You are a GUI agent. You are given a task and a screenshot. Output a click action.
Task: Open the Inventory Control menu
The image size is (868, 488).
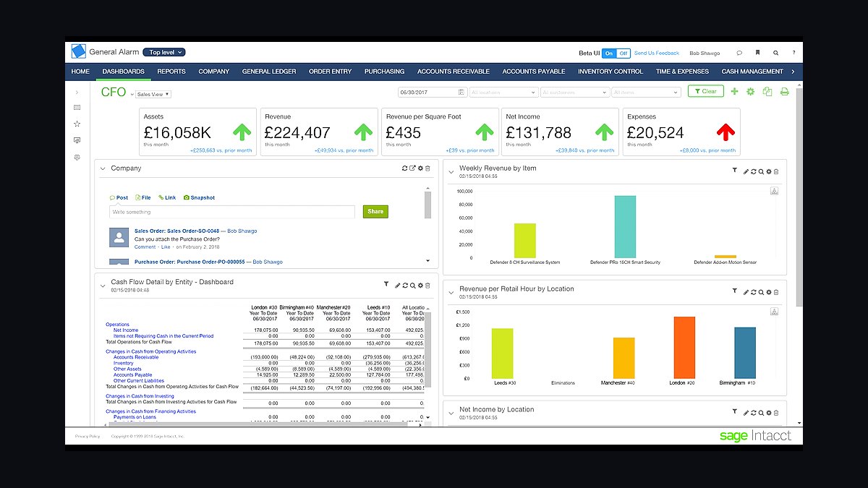[610, 72]
